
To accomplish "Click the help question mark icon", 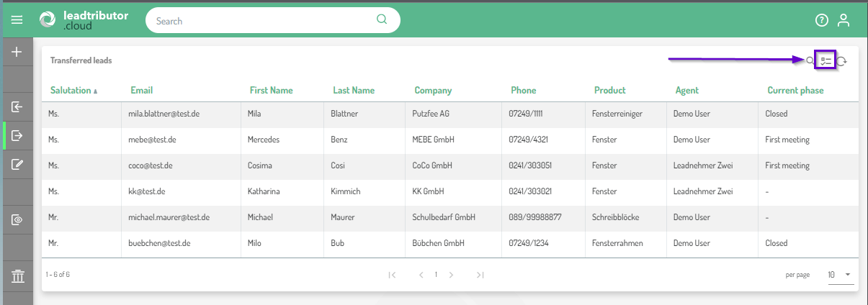I will [x=821, y=21].
